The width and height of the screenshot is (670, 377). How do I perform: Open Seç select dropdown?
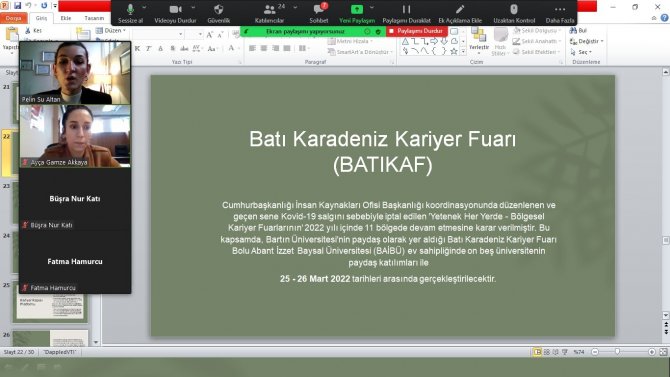point(581,52)
